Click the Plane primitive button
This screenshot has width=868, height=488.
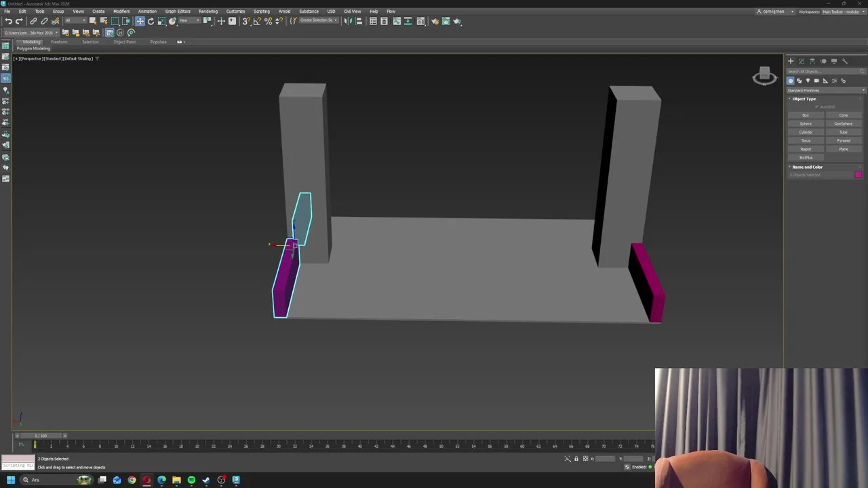pos(844,149)
